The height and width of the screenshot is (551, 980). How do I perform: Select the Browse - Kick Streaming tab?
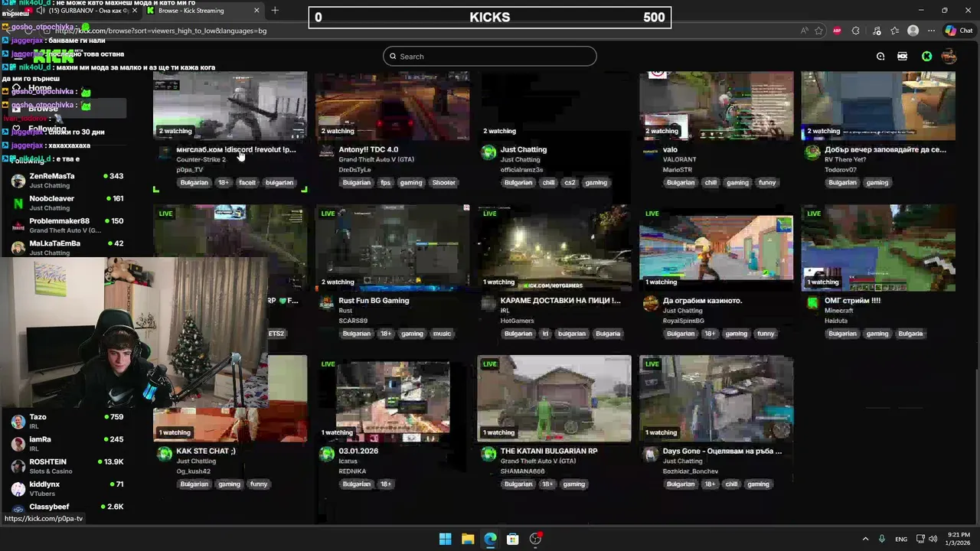pos(203,10)
